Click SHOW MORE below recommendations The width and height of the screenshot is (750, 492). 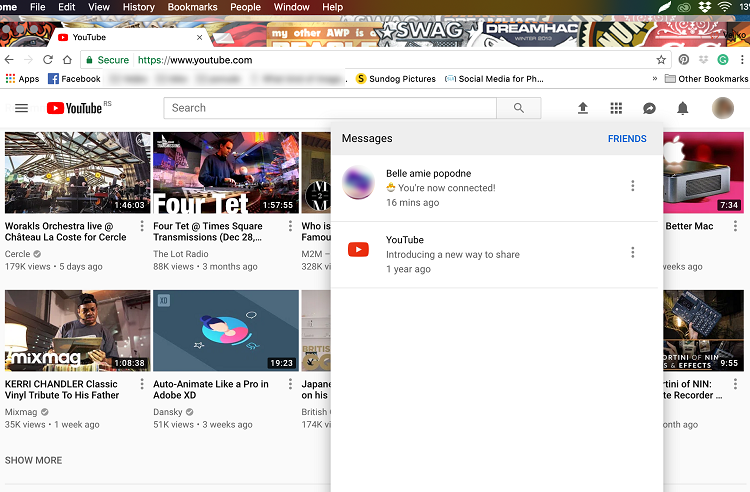pyautogui.click(x=33, y=460)
